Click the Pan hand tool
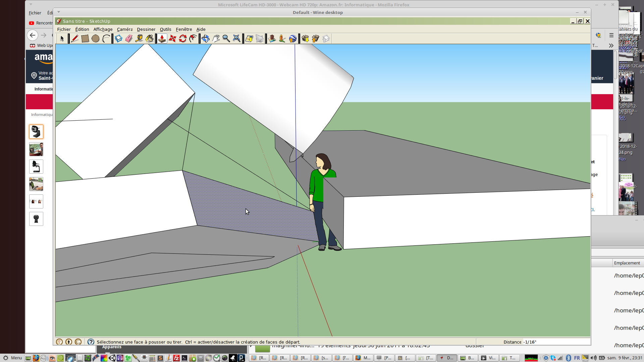The image size is (644, 362). [216, 39]
